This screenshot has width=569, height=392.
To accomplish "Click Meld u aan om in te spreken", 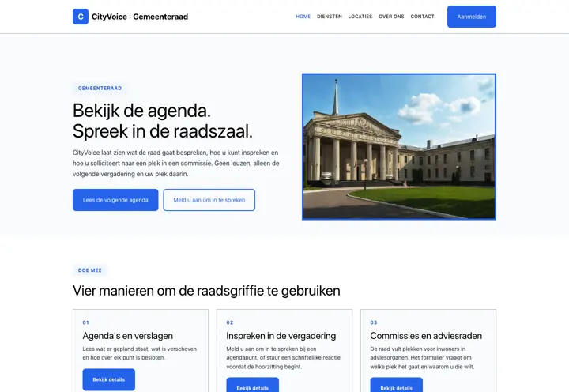I will [209, 200].
